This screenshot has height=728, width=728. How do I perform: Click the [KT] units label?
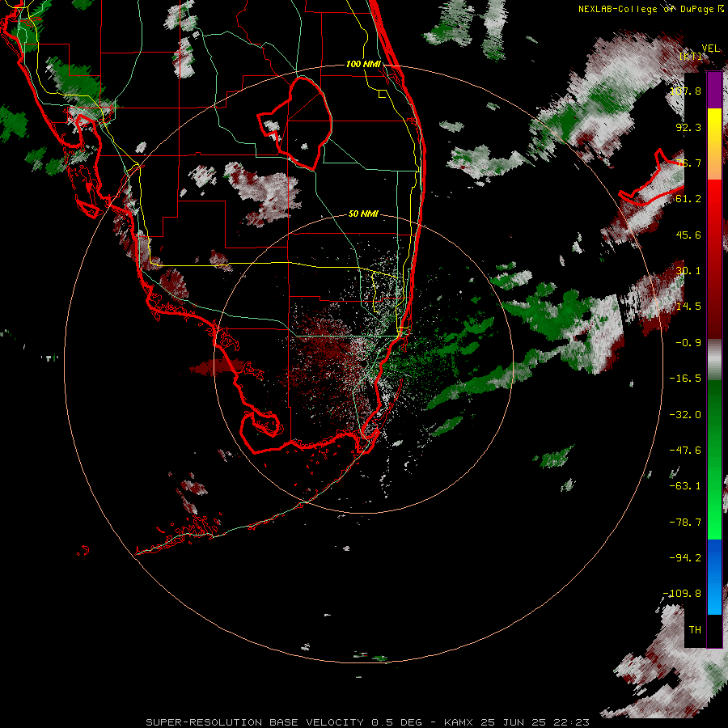tap(691, 57)
